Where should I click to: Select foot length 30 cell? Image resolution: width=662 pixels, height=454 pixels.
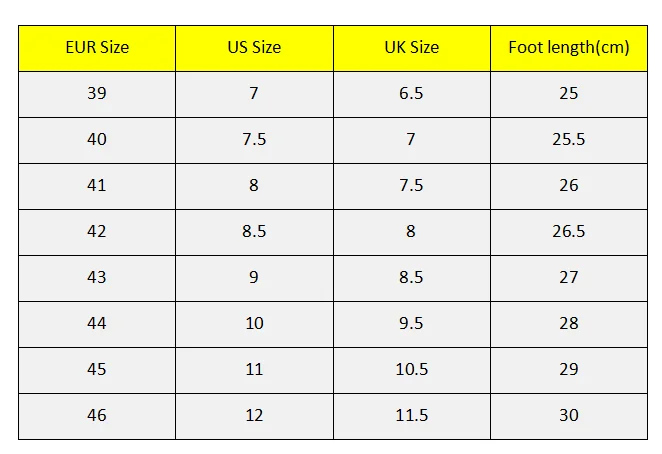[x=569, y=416]
